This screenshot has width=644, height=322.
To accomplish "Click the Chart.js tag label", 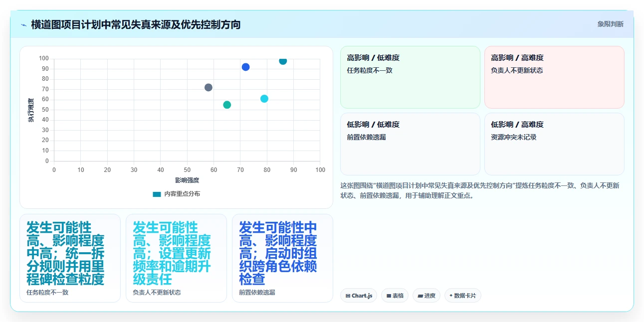I will [x=362, y=296].
